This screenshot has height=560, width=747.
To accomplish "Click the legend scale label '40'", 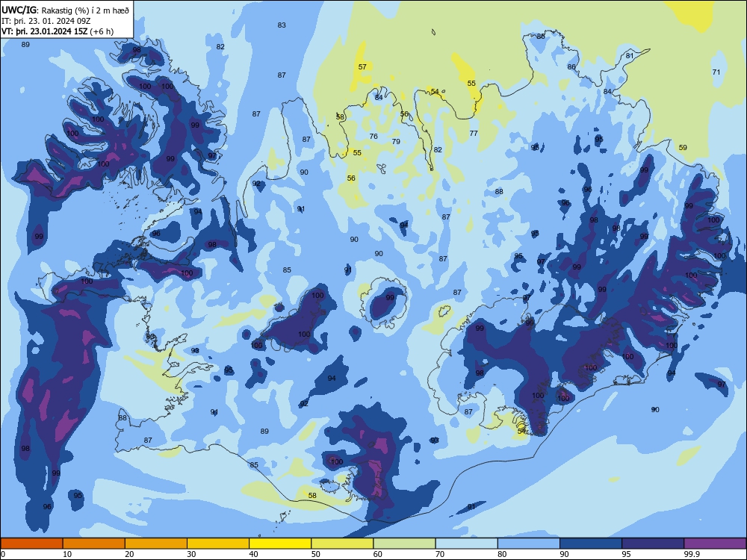I will (x=253, y=554).
